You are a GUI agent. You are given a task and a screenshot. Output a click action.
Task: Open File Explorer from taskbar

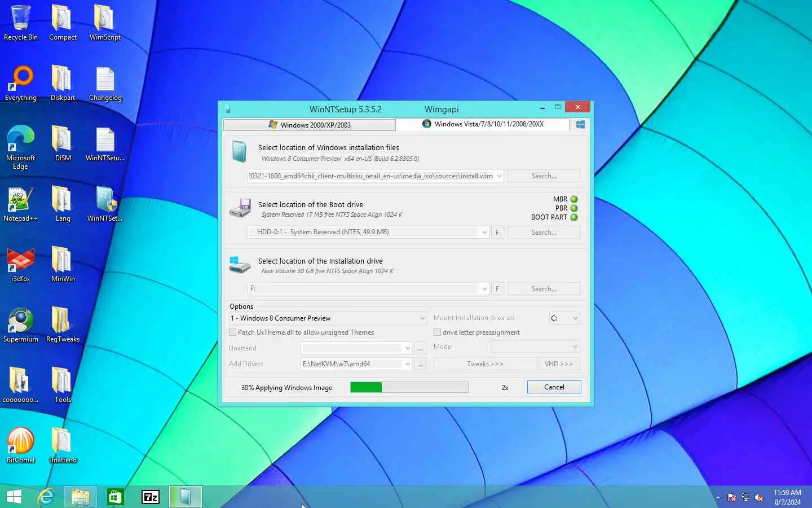pyautogui.click(x=81, y=497)
